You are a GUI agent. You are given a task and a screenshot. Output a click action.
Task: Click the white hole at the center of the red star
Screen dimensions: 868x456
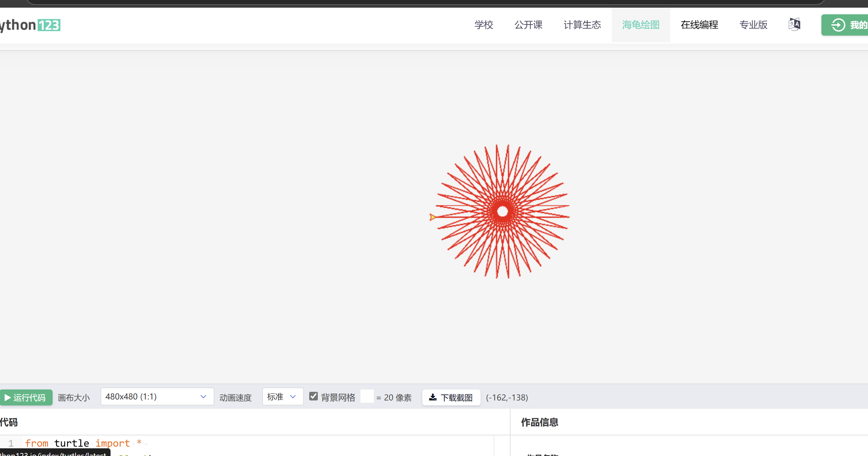click(503, 212)
